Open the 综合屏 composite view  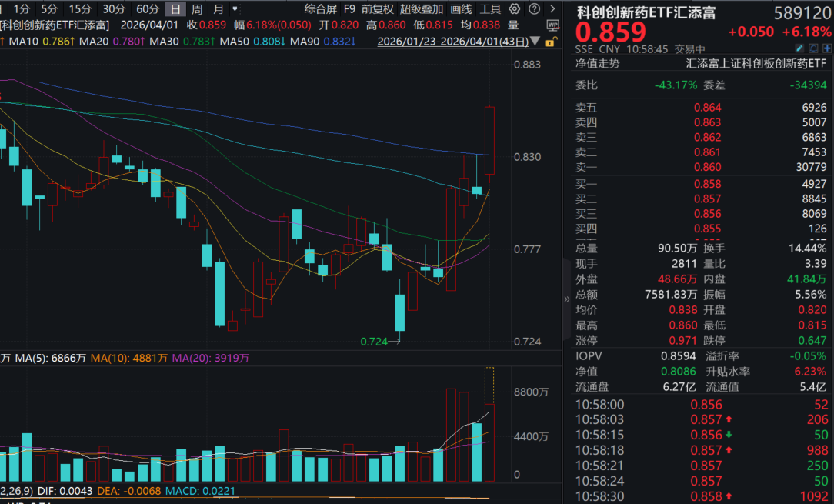(320, 9)
